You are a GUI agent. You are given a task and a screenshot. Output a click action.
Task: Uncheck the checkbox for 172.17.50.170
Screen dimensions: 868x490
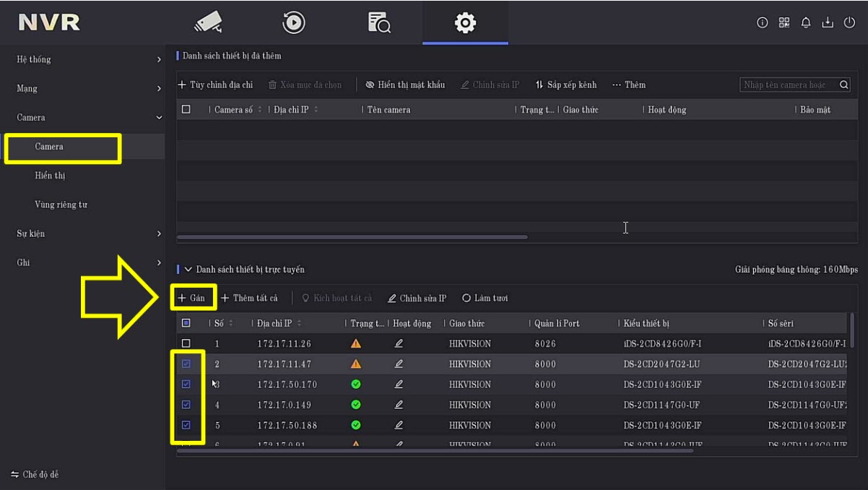(x=186, y=384)
